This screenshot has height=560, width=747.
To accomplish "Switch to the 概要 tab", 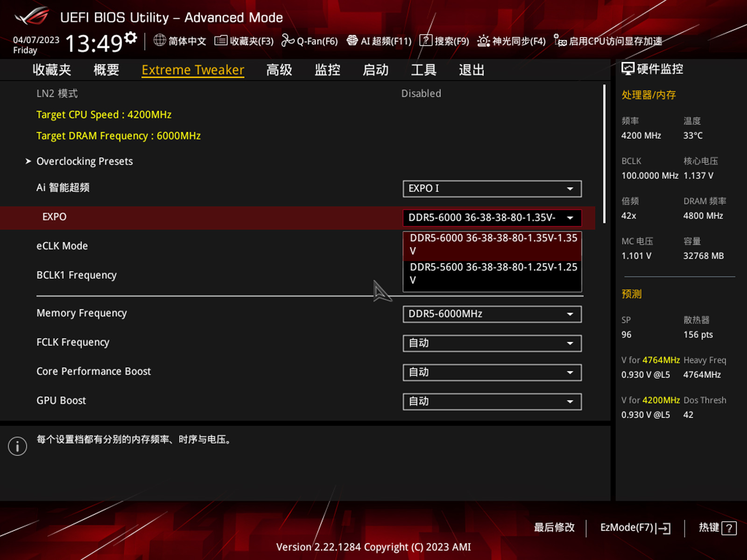I will 106,70.
